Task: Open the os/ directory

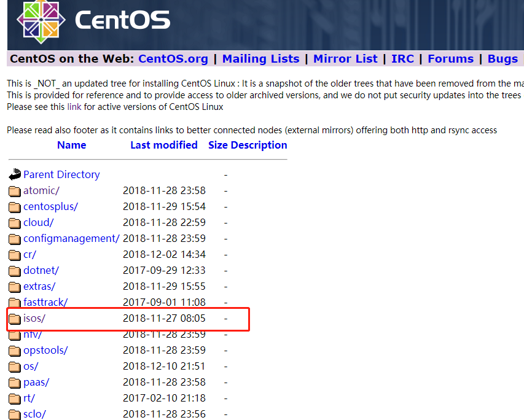Action: pos(31,366)
